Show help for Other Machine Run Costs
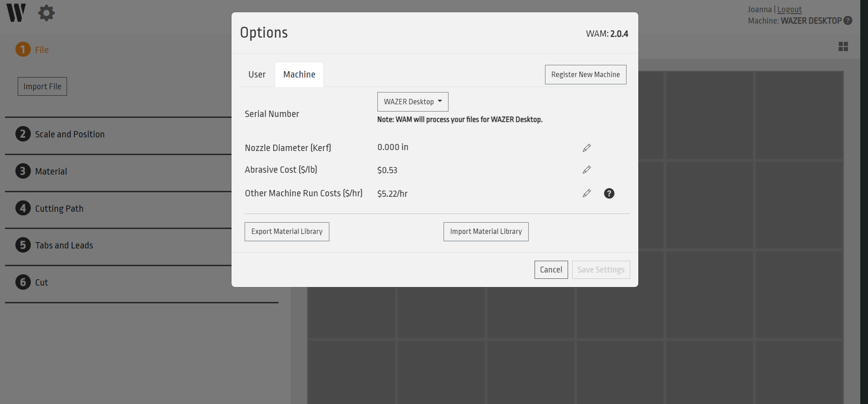Image resolution: width=868 pixels, height=404 pixels. (609, 194)
